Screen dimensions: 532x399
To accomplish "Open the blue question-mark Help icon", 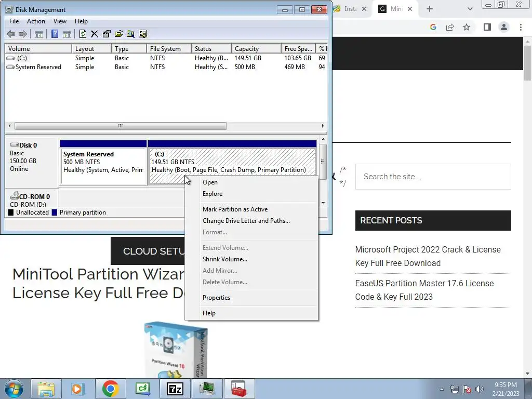I will (55, 34).
